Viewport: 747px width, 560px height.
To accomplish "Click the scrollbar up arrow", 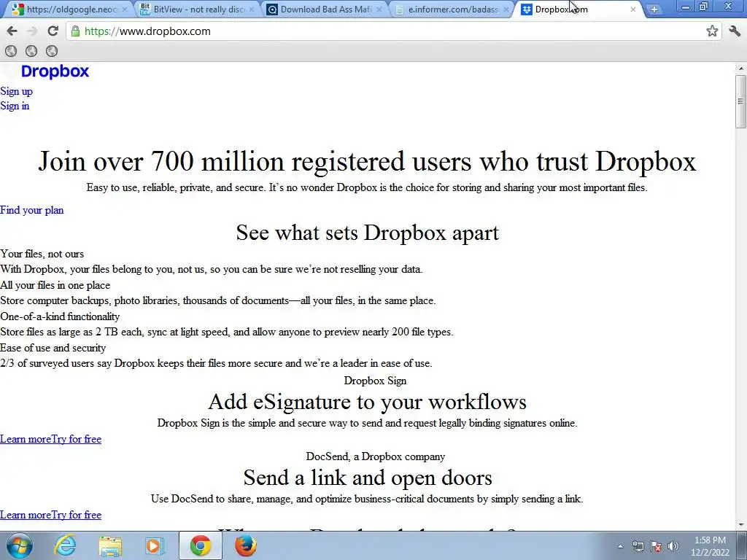I will click(740, 68).
